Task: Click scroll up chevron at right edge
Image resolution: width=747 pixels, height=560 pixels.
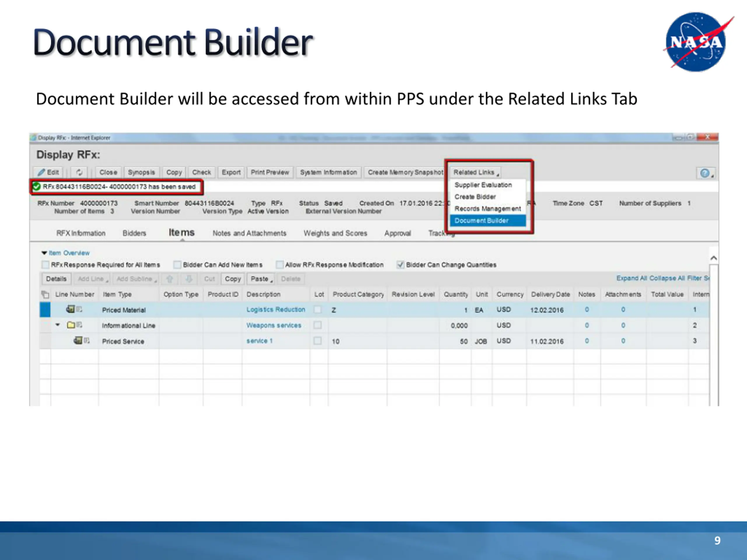Action: (713, 258)
